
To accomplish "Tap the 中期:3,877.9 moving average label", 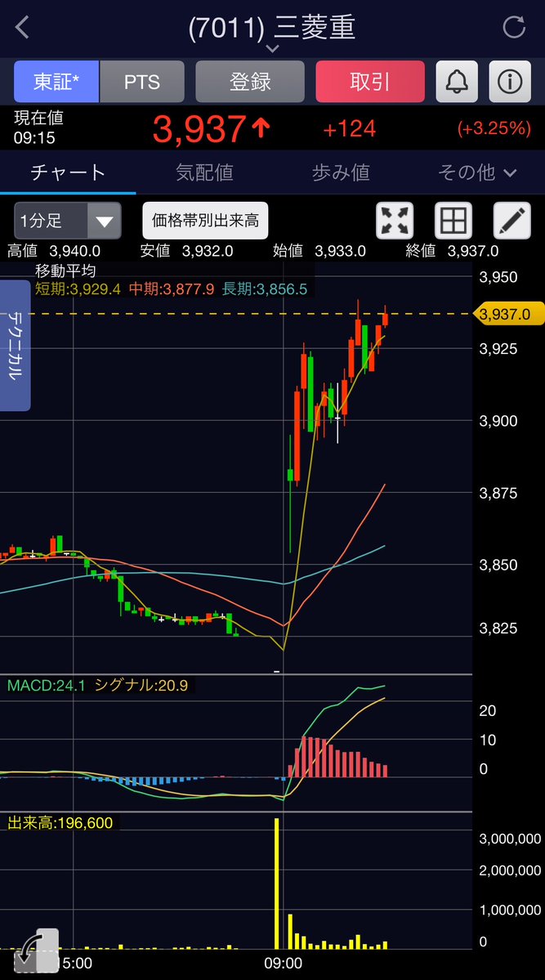I will (172, 289).
